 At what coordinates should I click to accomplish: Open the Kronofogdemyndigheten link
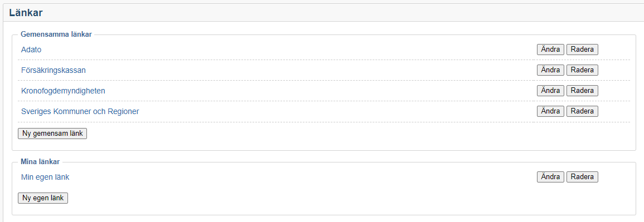click(x=63, y=91)
